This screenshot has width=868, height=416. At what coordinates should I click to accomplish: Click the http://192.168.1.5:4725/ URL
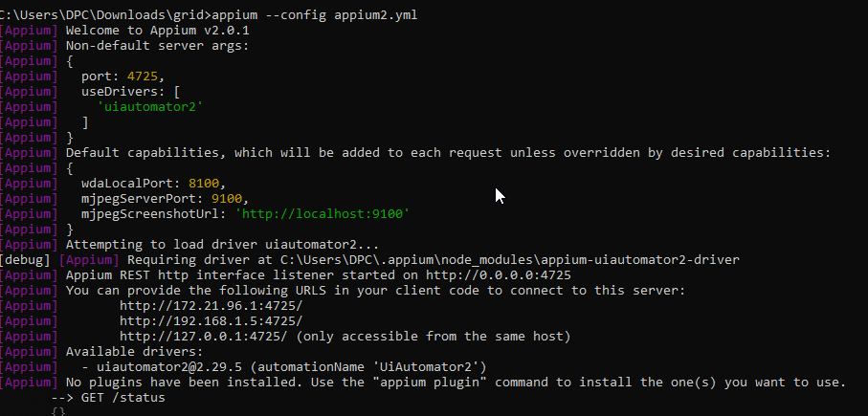pyautogui.click(x=211, y=320)
